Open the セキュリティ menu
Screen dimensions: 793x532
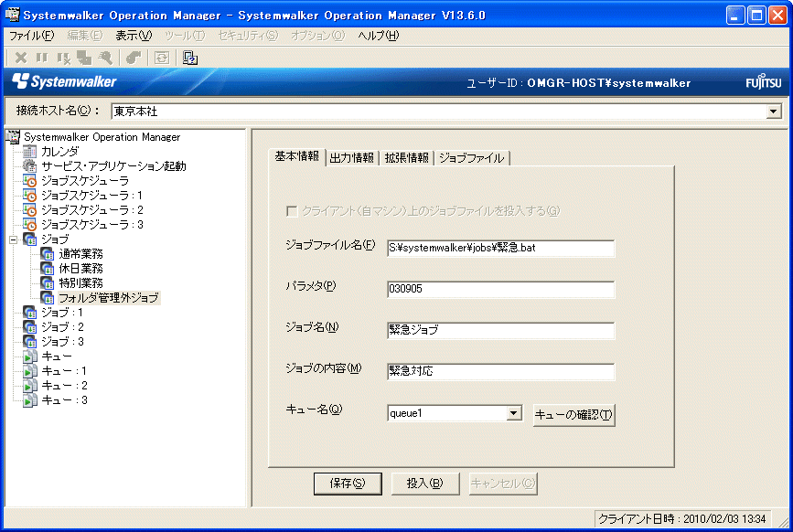(x=248, y=36)
